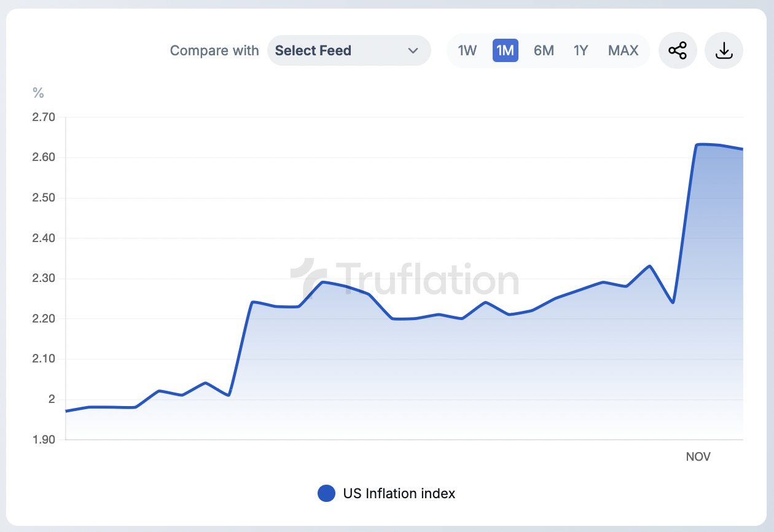Screen dimensions: 774x532
Task: Click the 1.90 y-axis label
Action: [x=44, y=440]
